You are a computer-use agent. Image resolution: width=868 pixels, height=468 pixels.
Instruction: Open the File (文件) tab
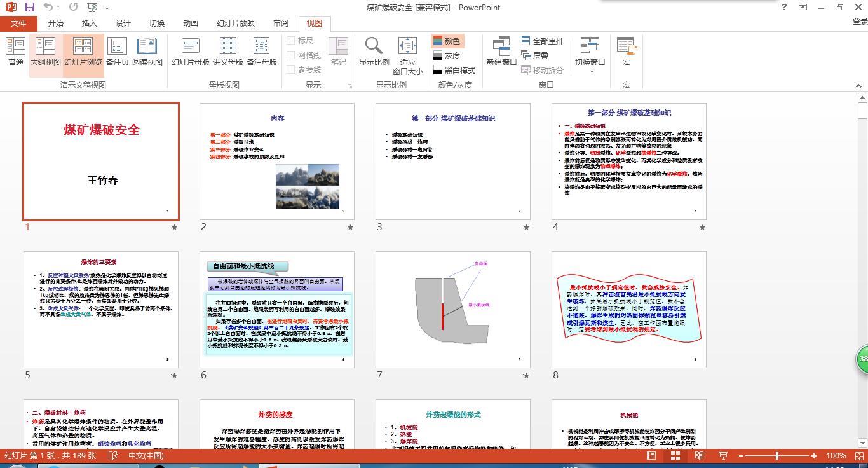[x=18, y=24]
